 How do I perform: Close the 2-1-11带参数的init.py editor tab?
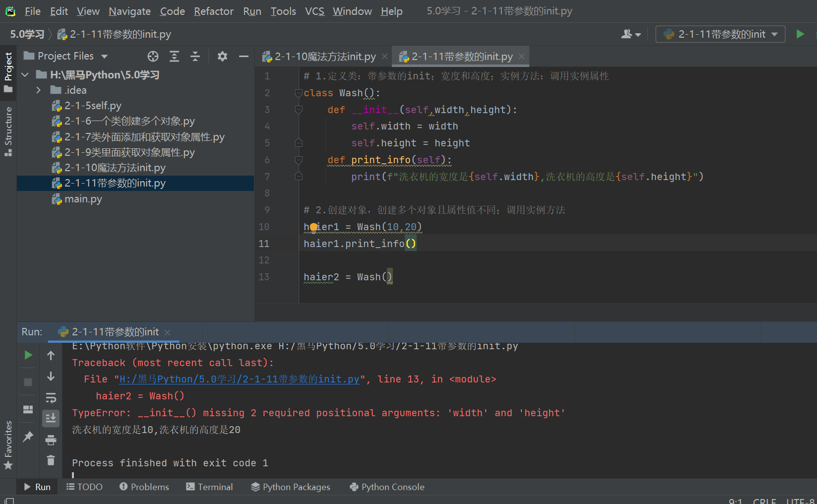point(521,57)
